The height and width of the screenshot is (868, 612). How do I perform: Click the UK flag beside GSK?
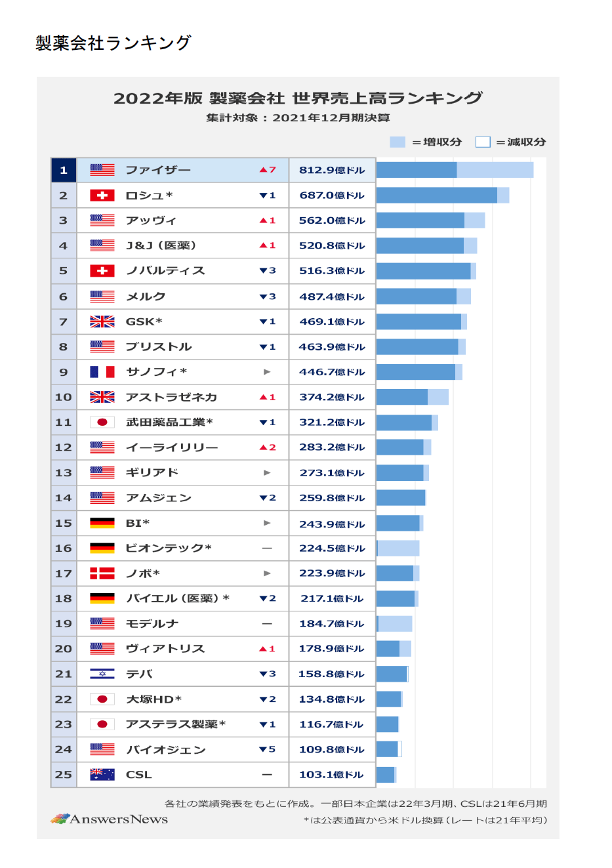click(x=102, y=321)
